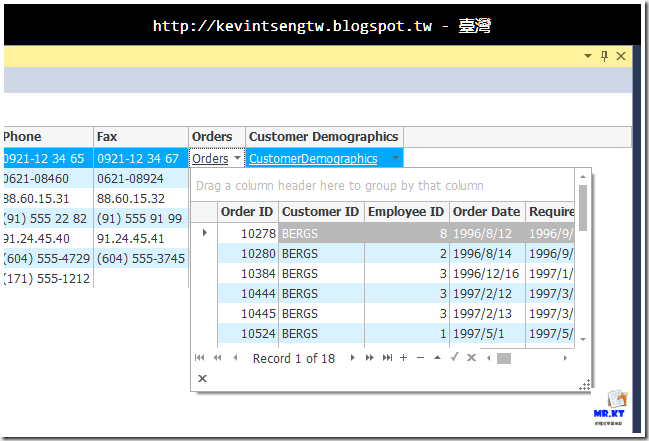This screenshot has height=441, width=649.
Task: Cancel edit with navigator X icon
Action: coord(471,358)
